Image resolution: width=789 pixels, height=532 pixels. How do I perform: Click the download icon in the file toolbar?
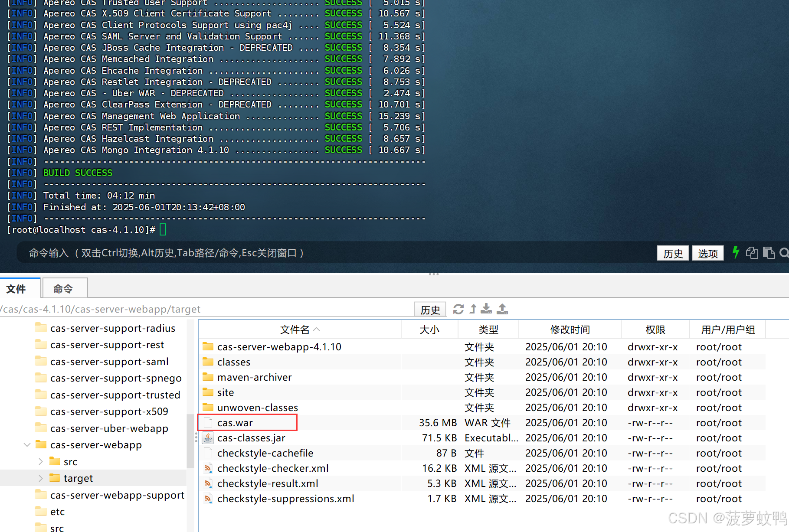(x=487, y=309)
